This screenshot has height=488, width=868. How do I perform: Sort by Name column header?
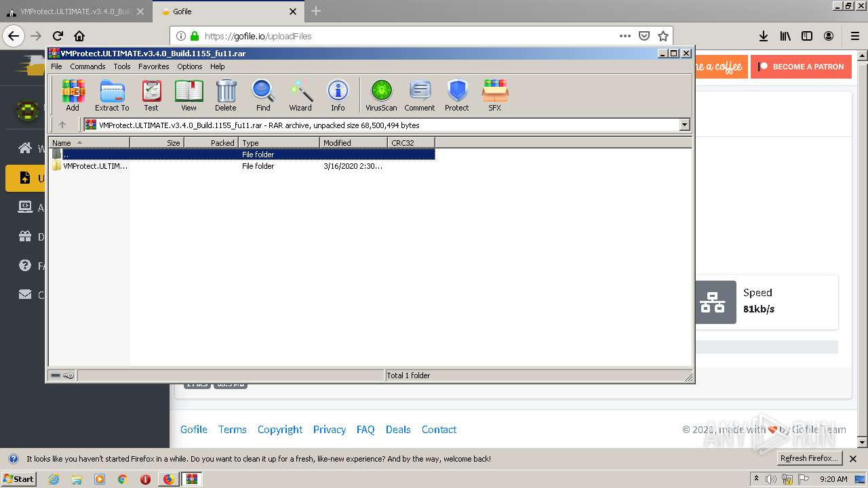tap(89, 143)
